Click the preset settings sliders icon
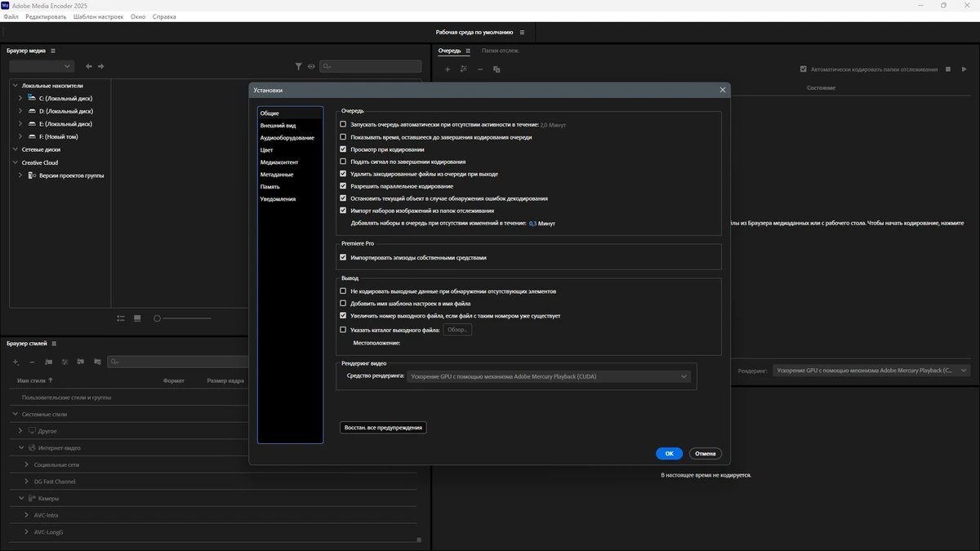The width and height of the screenshot is (980, 551). 65,362
